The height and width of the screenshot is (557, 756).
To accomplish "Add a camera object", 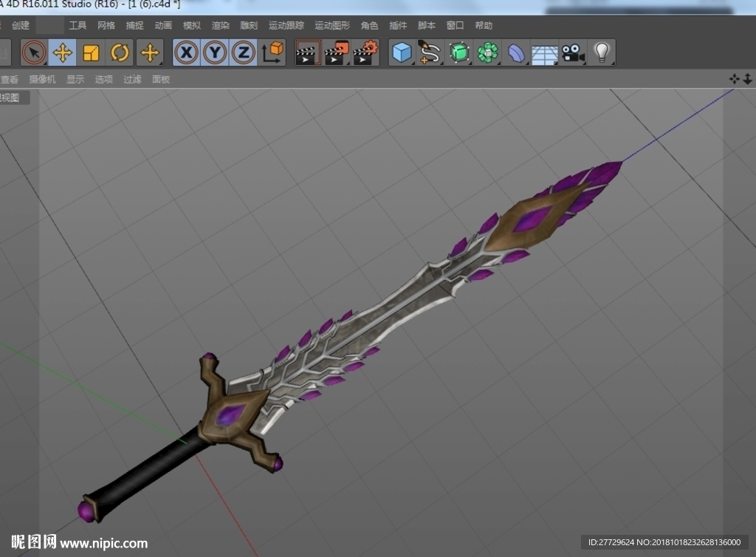I will pyautogui.click(x=573, y=52).
